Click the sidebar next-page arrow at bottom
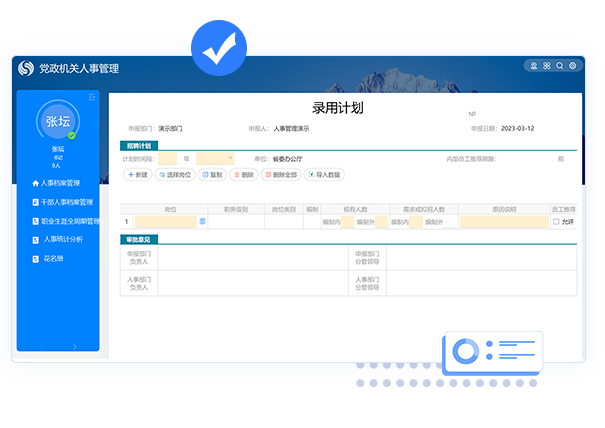605x428 pixels. click(x=75, y=347)
